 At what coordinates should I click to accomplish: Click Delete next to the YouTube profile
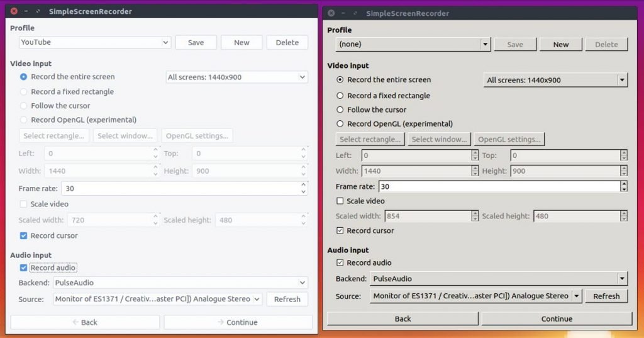click(287, 42)
